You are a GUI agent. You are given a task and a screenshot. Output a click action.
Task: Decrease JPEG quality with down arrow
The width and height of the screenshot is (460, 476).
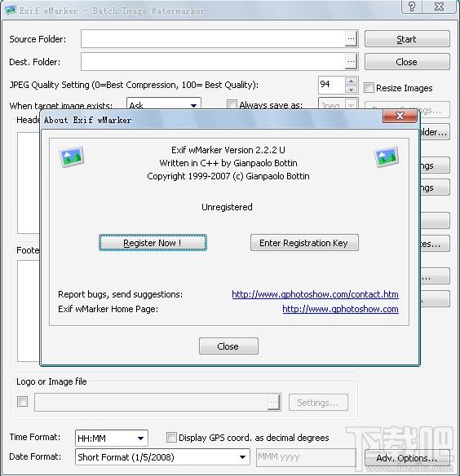pyautogui.click(x=352, y=90)
